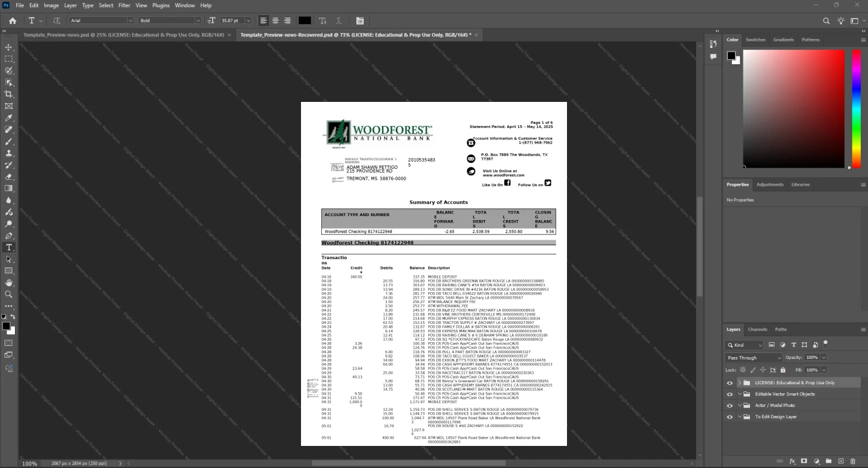Open Character and Paragraph panels toggle

pos(360,21)
